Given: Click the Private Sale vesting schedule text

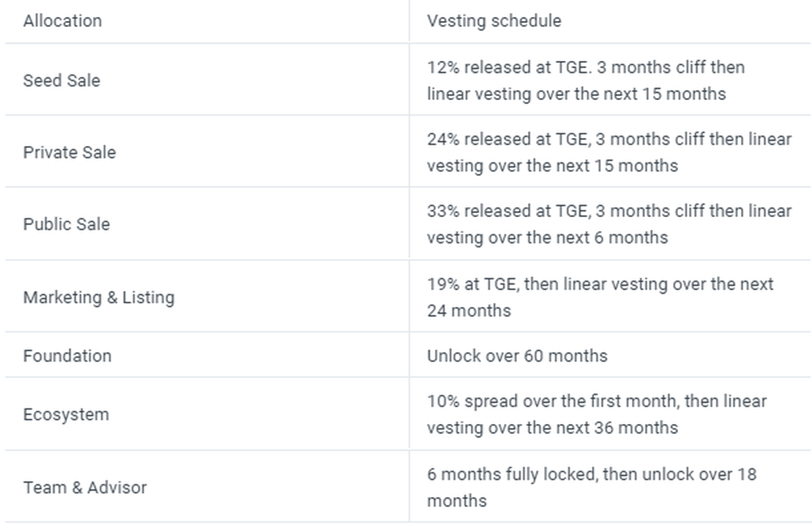Looking at the screenshot, I should pos(609,152).
